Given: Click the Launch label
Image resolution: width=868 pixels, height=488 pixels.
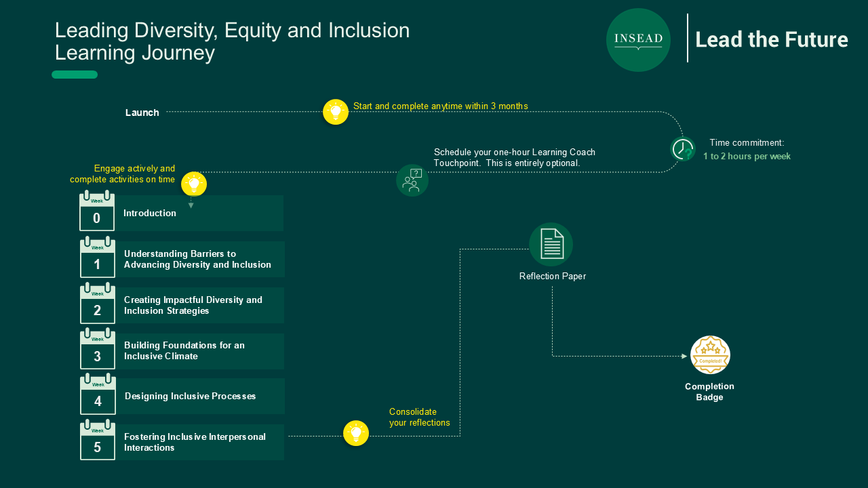Looking at the screenshot, I should pyautogui.click(x=142, y=113).
